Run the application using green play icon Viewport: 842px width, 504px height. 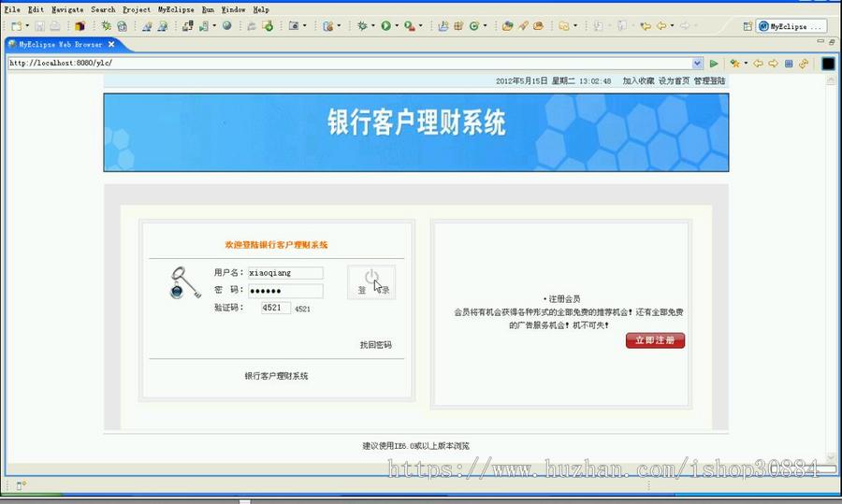pyautogui.click(x=386, y=26)
